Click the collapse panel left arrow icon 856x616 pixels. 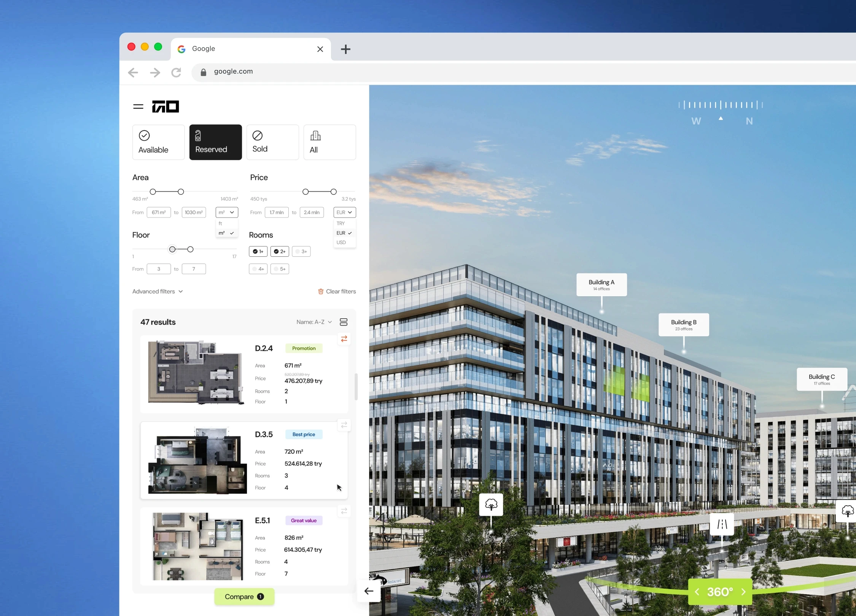click(369, 591)
